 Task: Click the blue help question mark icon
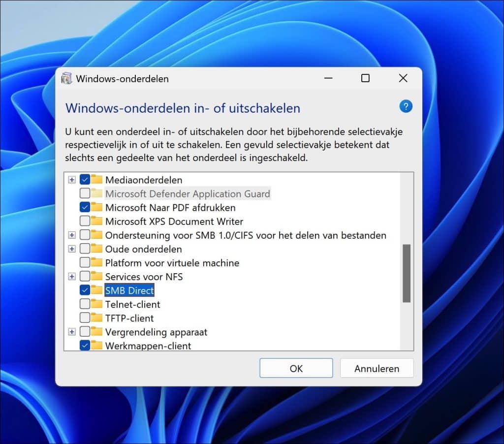pyautogui.click(x=406, y=106)
